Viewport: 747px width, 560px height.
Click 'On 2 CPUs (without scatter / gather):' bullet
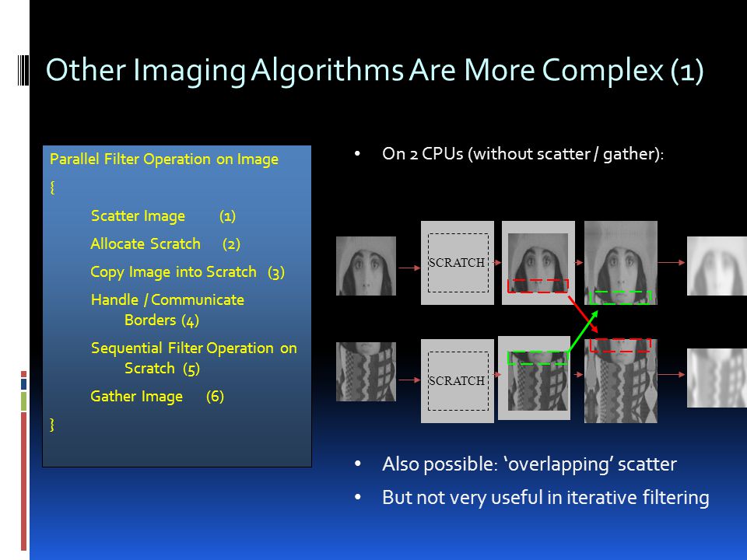click(523, 154)
